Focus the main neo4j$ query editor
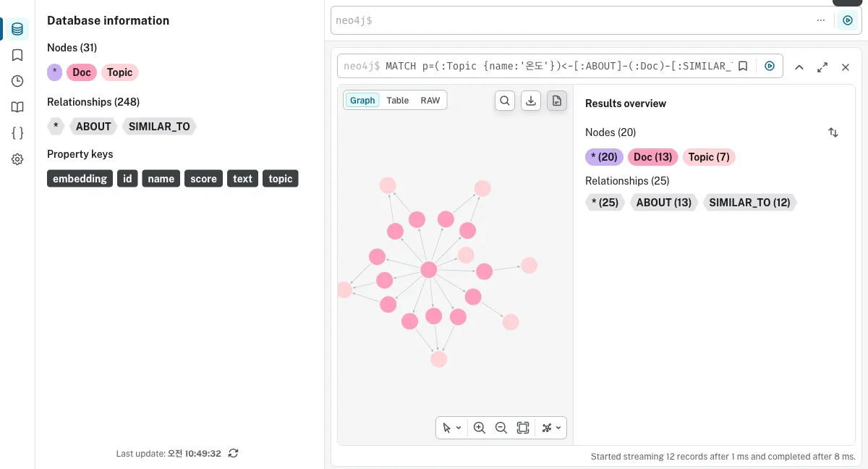This screenshot has width=868, height=469. point(571,20)
